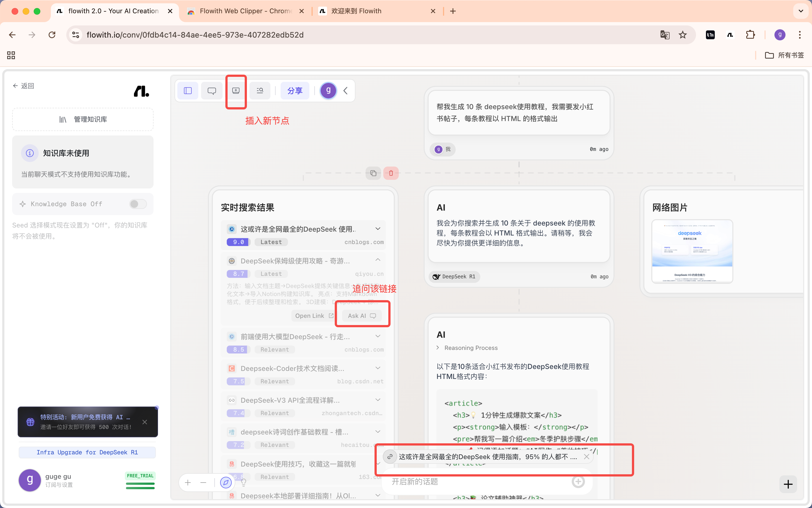Screen dimensions: 812x508
Task: Toggle the sidebar panel icon
Action: click(188, 91)
